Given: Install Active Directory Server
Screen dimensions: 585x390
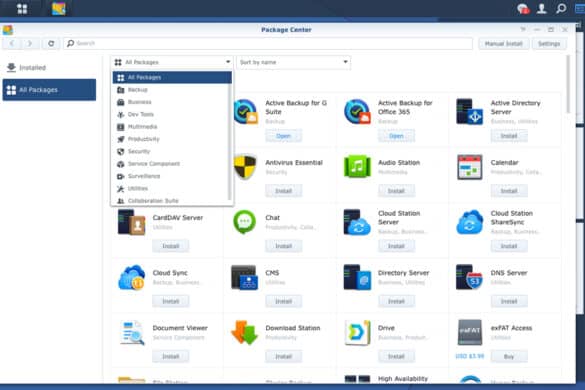Looking at the screenshot, I should coord(509,136).
